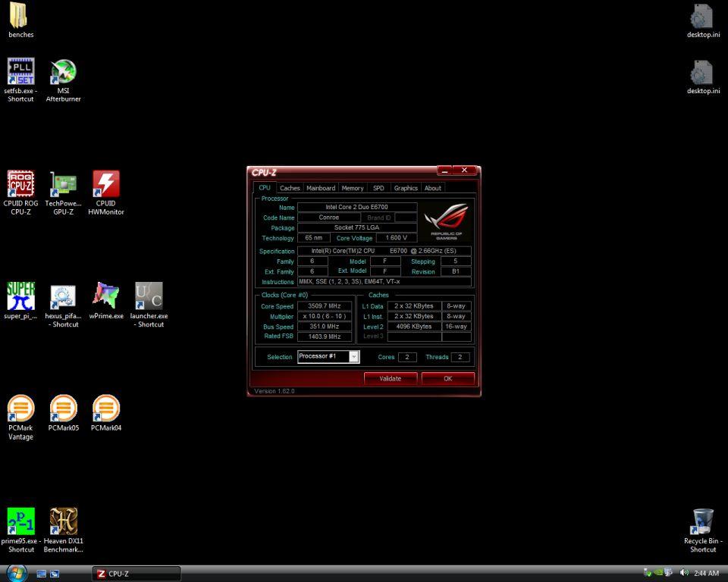Click the Core Voltage value '1.600 V'
This screenshot has height=582, width=728.
point(396,238)
